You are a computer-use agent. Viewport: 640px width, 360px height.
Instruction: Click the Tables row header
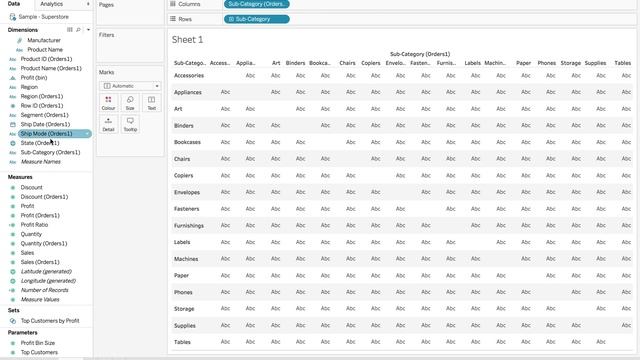pyautogui.click(x=182, y=342)
